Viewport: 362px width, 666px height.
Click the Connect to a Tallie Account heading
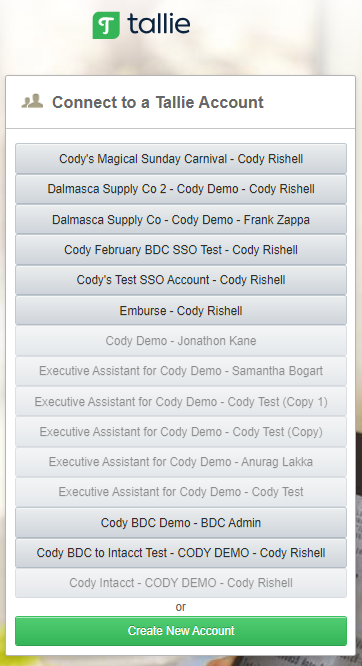pos(158,102)
